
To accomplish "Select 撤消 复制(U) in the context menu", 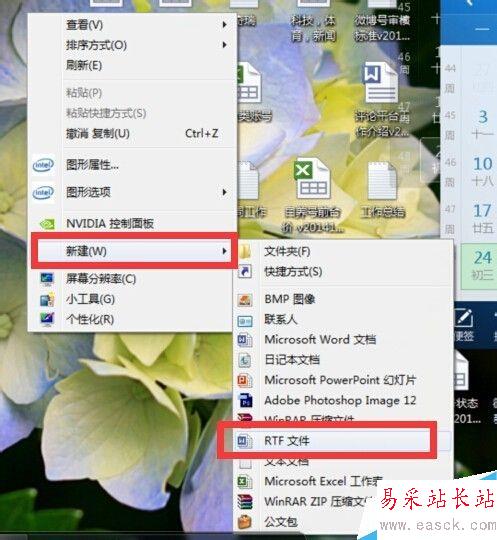I will pyautogui.click(x=132, y=133).
